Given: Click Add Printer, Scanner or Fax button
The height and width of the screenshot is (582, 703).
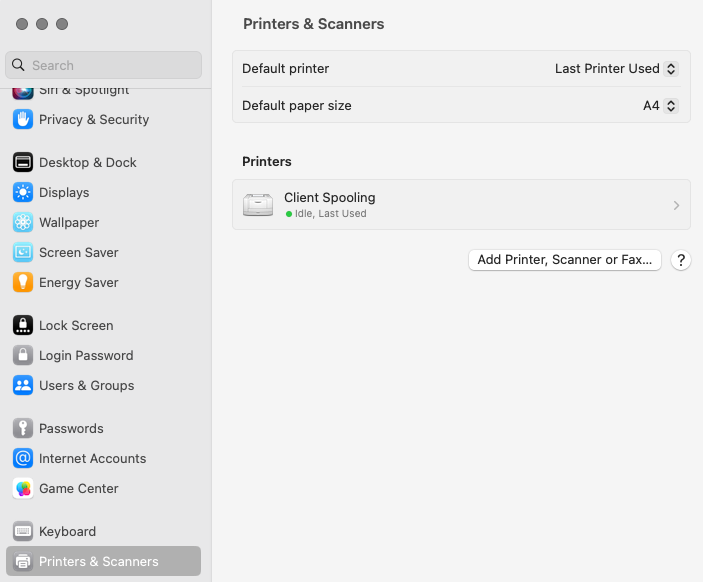Looking at the screenshot, I should (x=565, y=260).
